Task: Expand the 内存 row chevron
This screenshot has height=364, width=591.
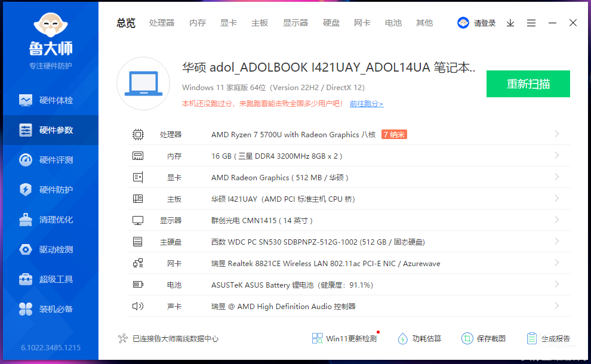Action: click(557, 156)
